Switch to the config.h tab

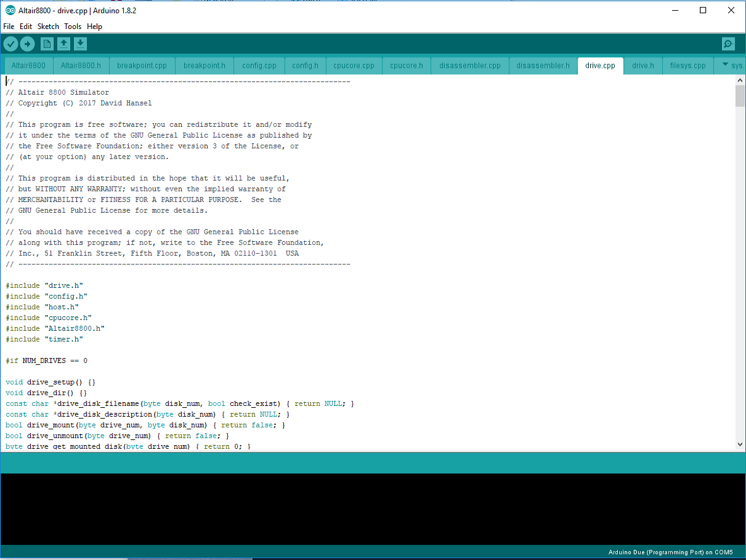(305, 66)
